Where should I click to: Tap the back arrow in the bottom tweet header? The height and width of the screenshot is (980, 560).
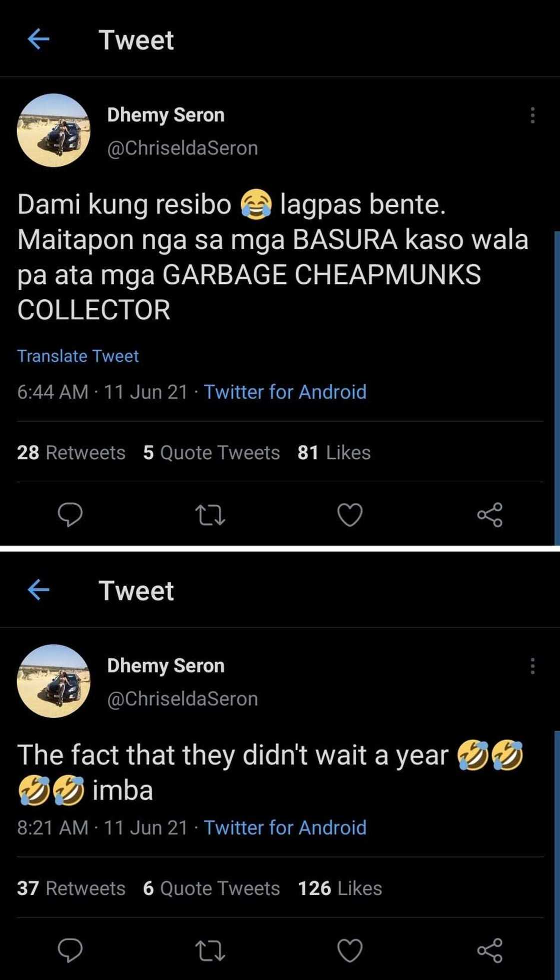point(38,590)
